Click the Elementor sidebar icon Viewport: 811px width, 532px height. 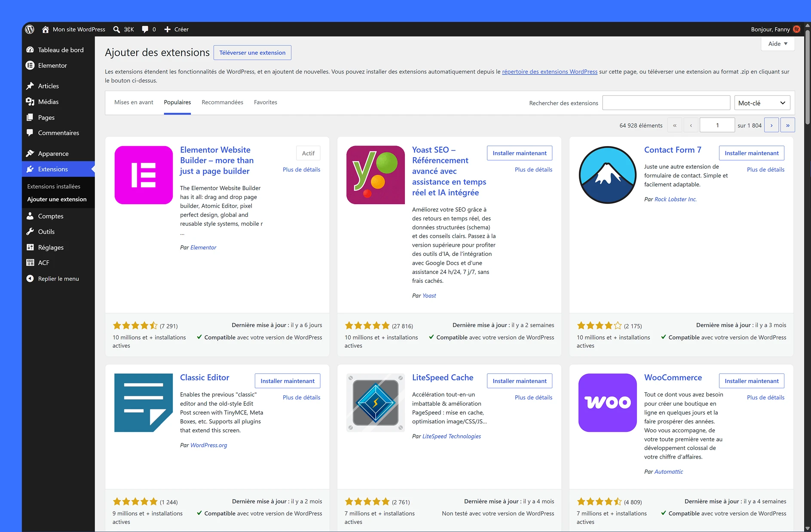pos(30,65)
